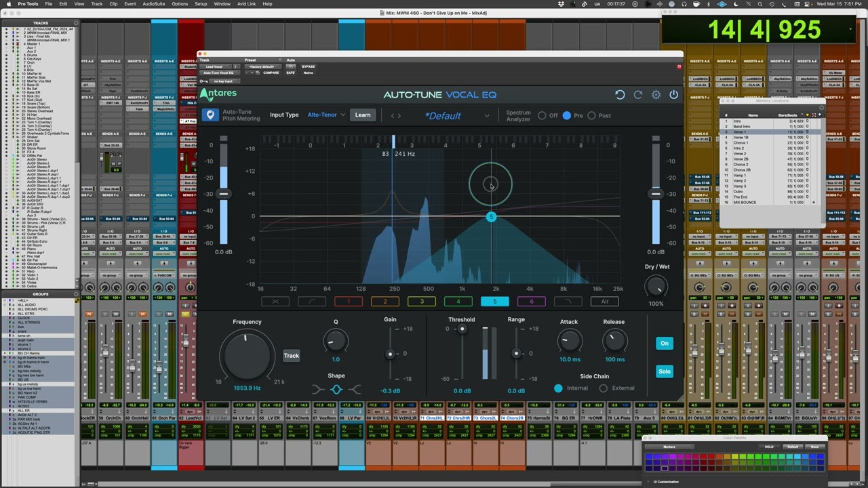The image size is (868, 488).
Task: Click the 1853.9 Hz frequency value
Action: pos(247,388)
